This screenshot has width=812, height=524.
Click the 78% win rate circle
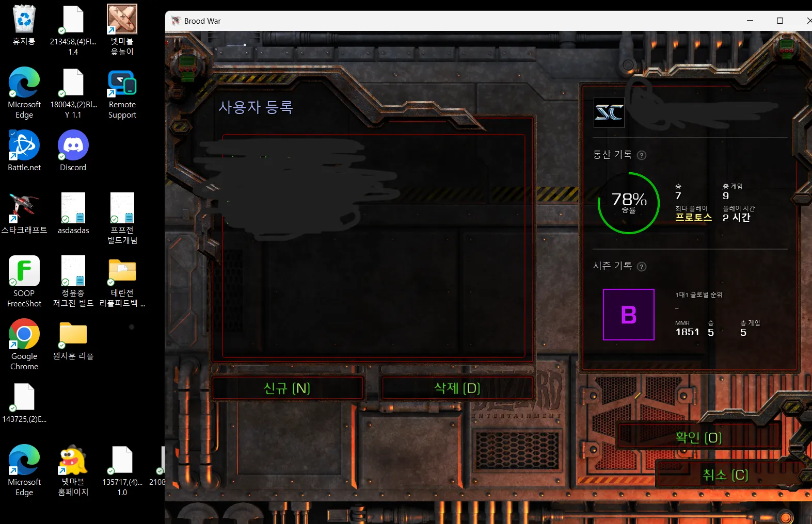pyautogui.click(x=628, y=203)
